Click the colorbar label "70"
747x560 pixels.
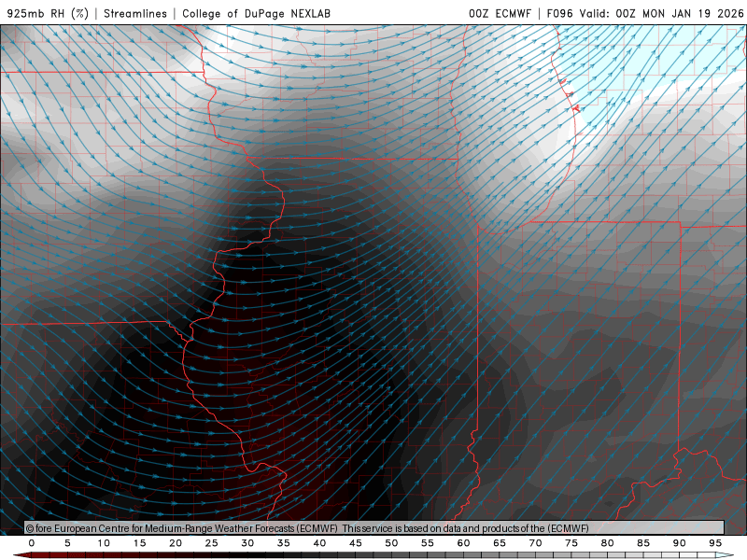coord(535,543)
